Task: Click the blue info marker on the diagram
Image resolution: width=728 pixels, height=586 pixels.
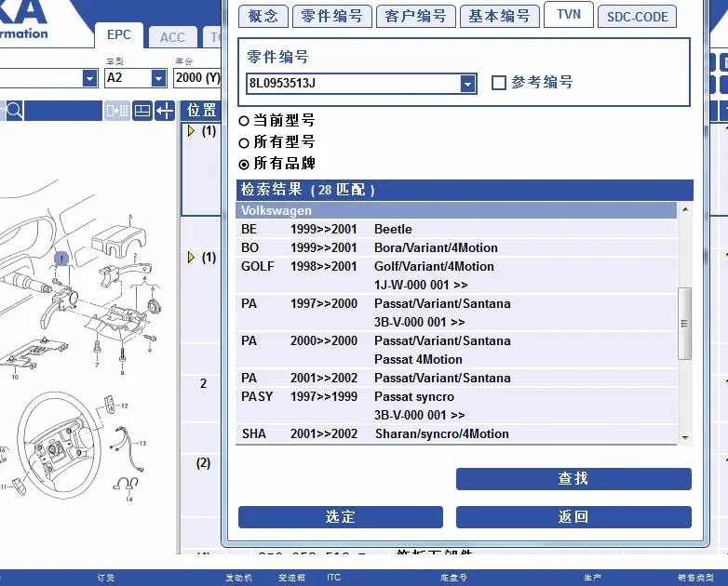Action: point(61,259)
